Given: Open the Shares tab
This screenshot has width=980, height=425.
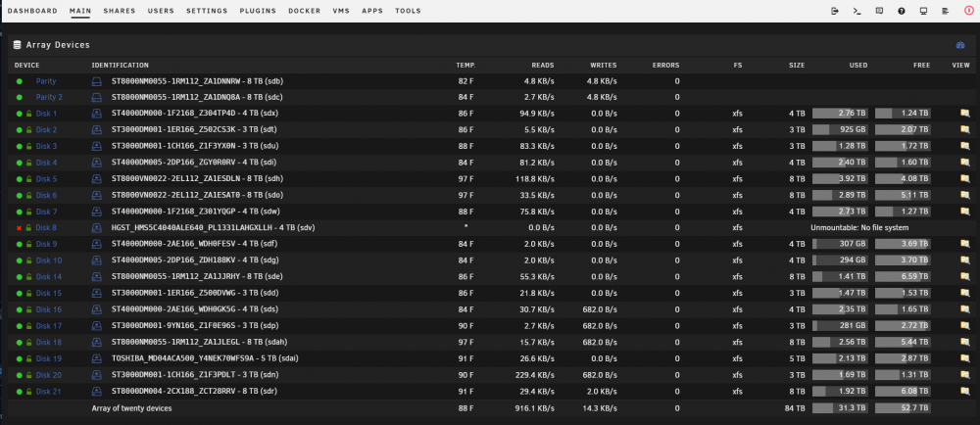Looking at the screenshot, I should pyautogui.click(x=120, y=11).
